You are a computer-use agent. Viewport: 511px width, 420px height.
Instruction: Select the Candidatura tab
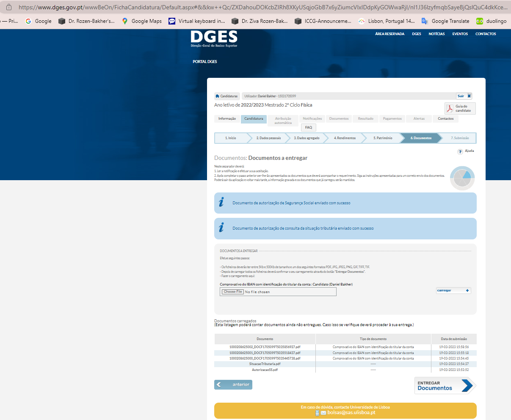[254, 119]
